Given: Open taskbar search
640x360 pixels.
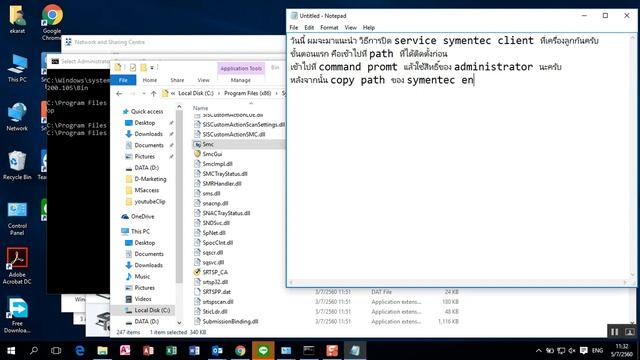Looking at the screenshot, I should 34,350.
